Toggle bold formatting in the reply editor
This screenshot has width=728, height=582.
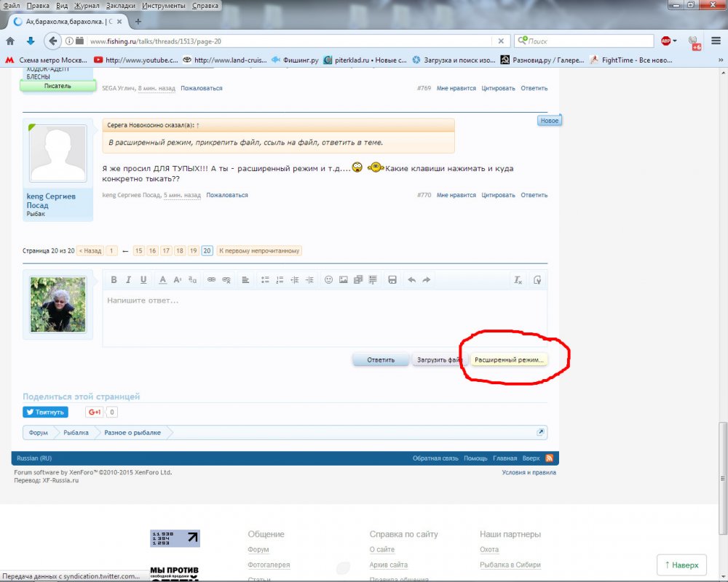[x=114, y=280]
